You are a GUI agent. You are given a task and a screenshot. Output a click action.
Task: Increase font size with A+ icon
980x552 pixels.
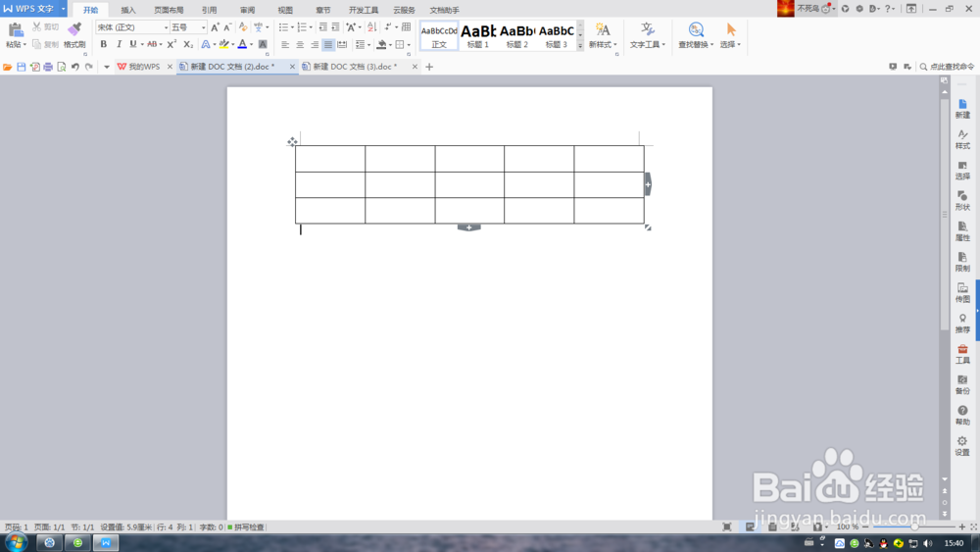point(215,27)
